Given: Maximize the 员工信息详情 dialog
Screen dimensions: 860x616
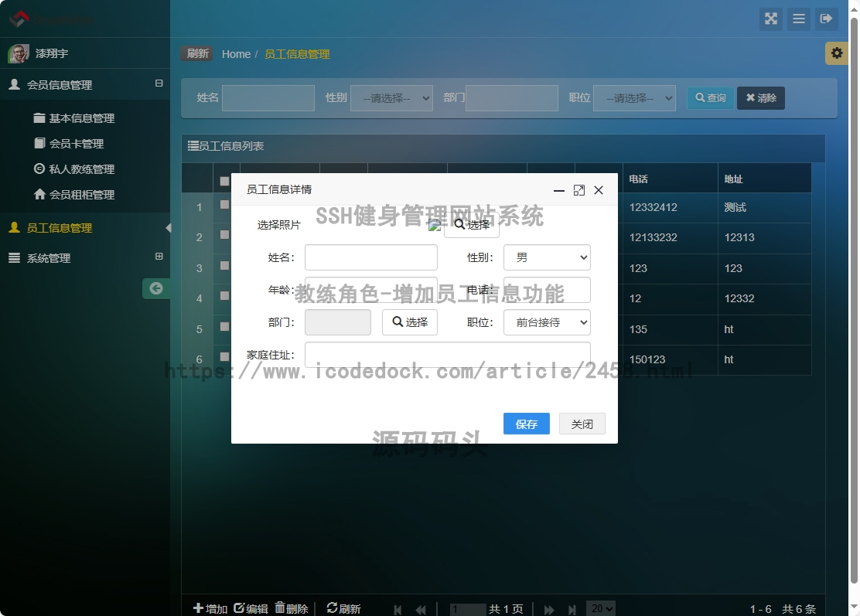Looking at the screenshot, I should 579,190.
